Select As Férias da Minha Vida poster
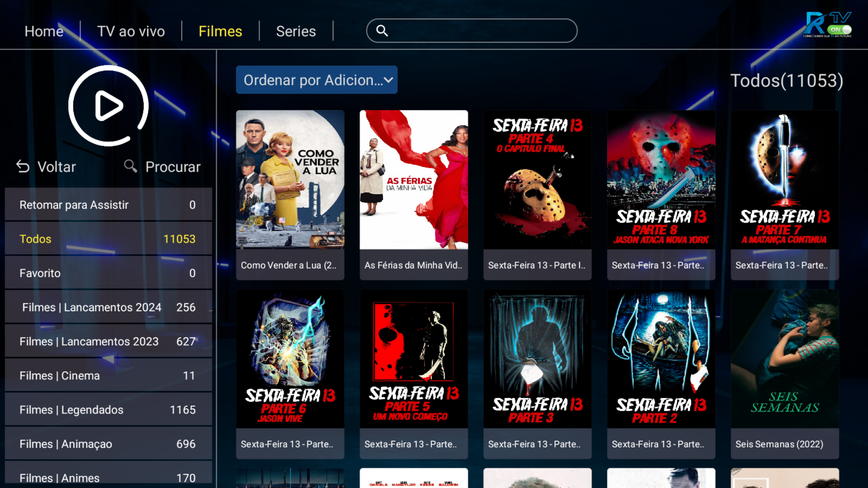The height and width of the screenshot is (488, 868). click(x=414, y=180)
